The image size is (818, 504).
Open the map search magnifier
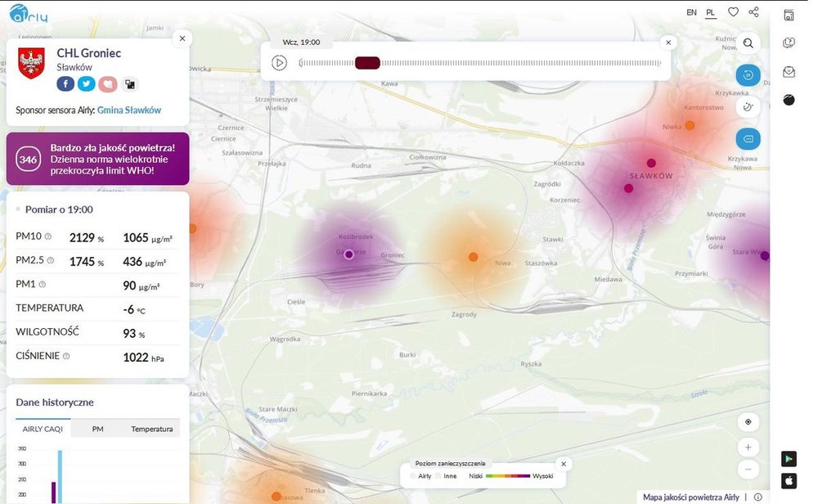(748, 44)
